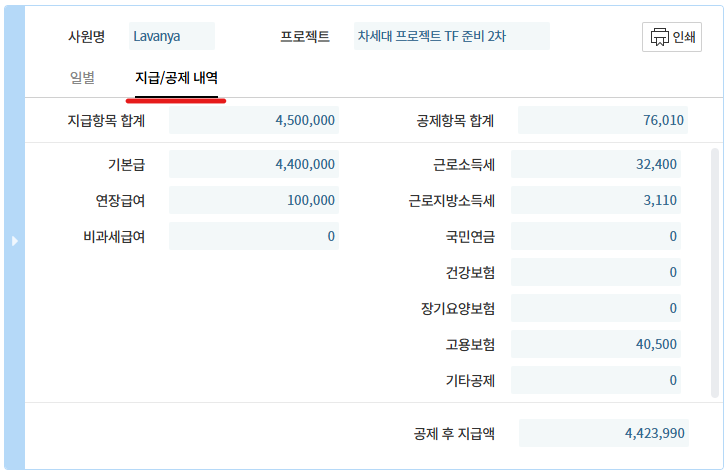Select the 건강보험 amount field
The height and width of the screenshot is (476, 728).
click(596, 272)
